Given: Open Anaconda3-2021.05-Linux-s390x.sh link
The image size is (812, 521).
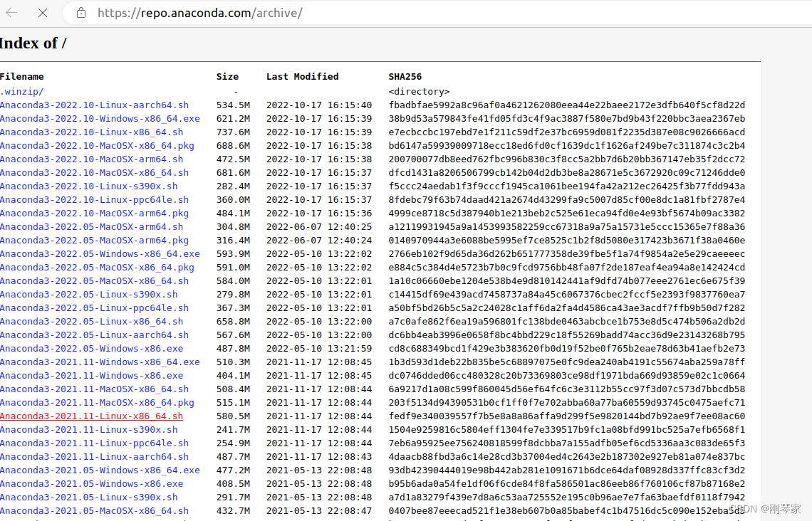Looking at the screenshot, I should tap(87, 497).
